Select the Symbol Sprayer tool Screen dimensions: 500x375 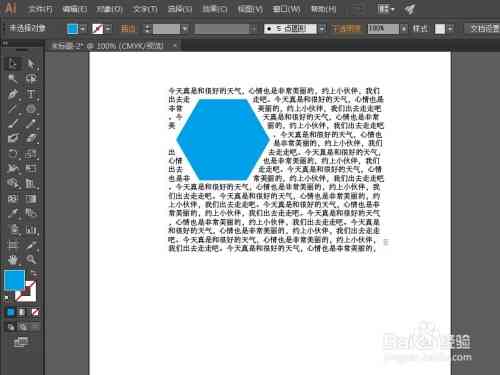coord(13,229)
